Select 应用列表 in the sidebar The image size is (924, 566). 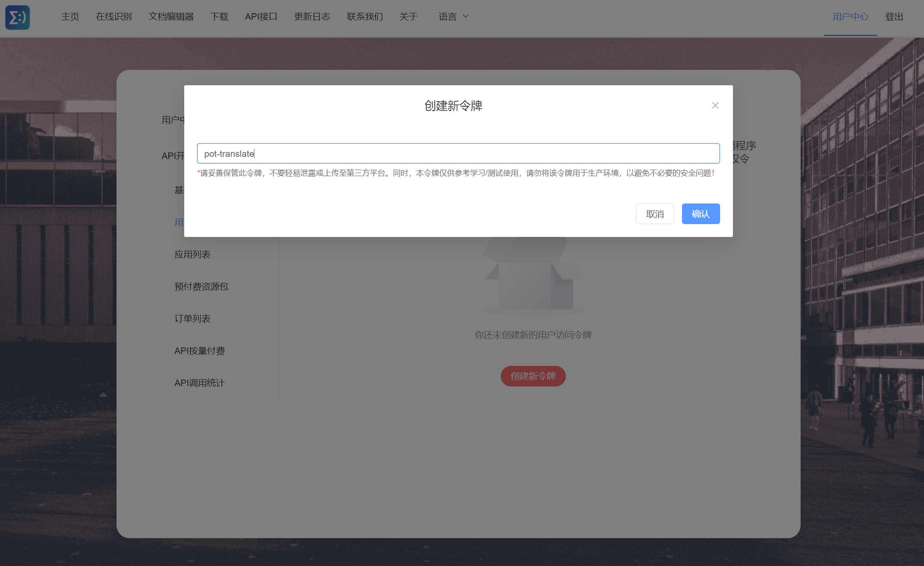point(193,254)
